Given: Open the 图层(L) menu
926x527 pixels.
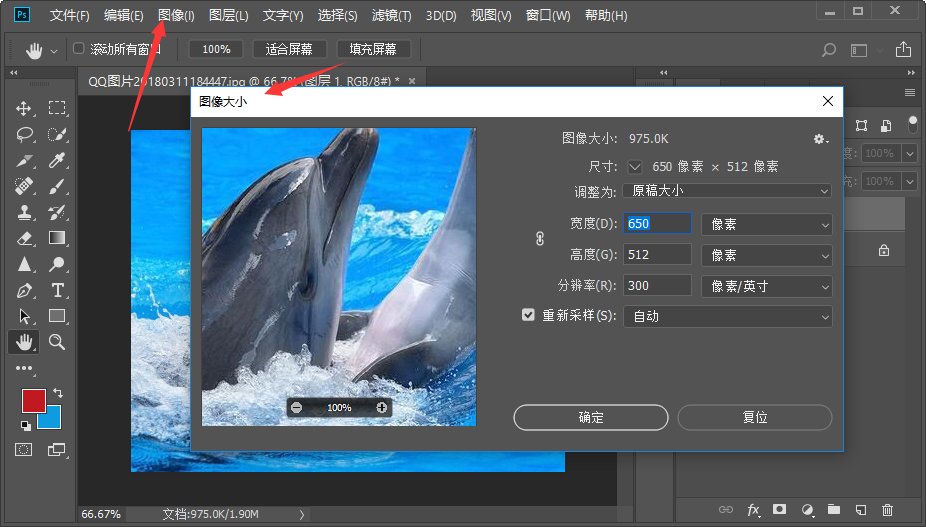Looking at the screenshot, I should tap(229, 15).
